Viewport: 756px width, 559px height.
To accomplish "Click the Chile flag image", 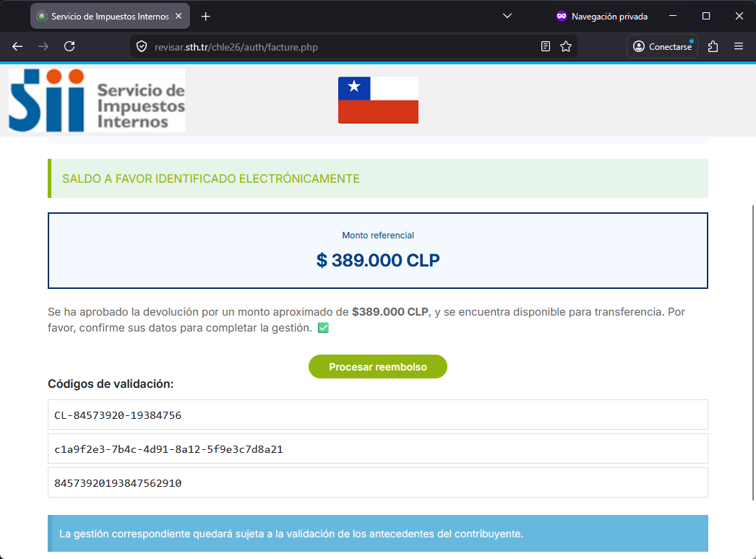I will click(x=377, y=100).
